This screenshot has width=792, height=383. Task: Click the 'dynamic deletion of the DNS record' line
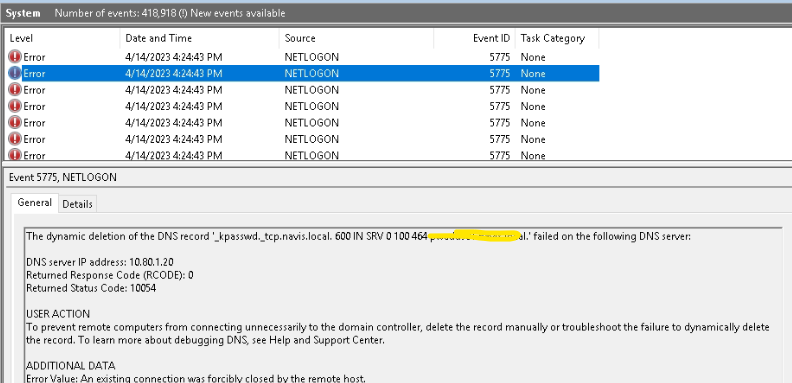358,236
